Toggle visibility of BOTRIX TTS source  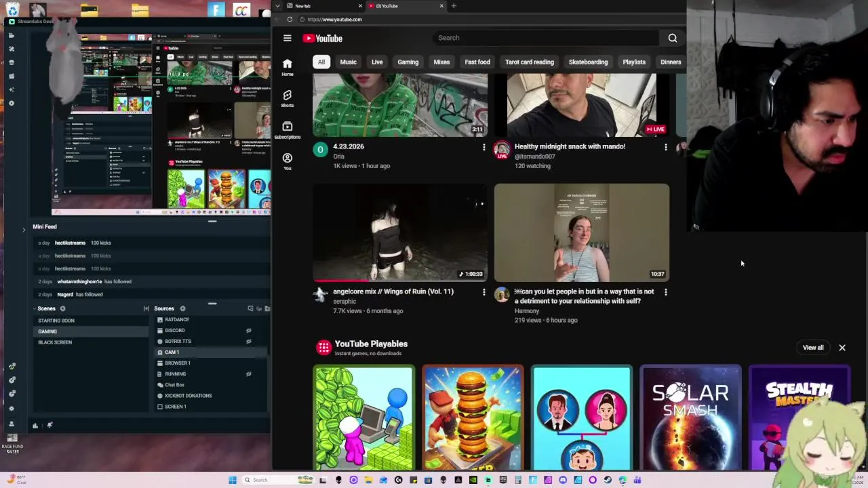248,342
